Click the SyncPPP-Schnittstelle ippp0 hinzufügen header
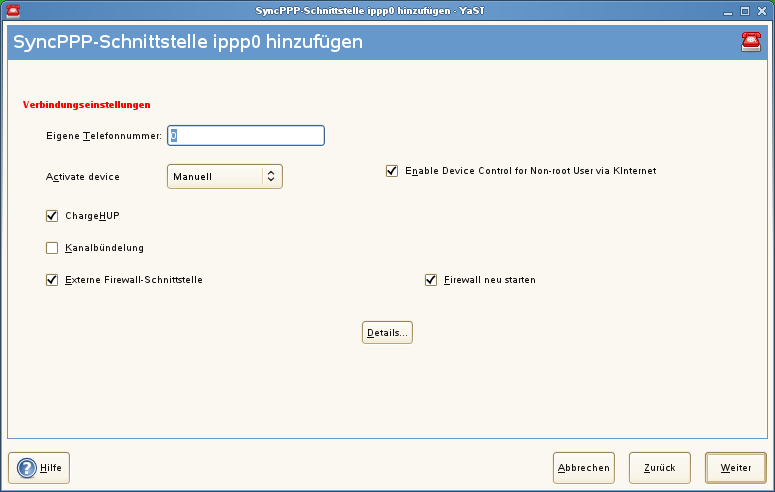 188,43
